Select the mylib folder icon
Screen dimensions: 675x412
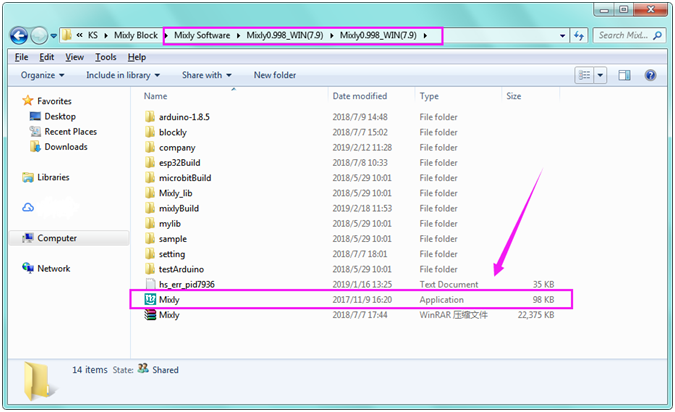pyautogui.click(x=150, y=223)
